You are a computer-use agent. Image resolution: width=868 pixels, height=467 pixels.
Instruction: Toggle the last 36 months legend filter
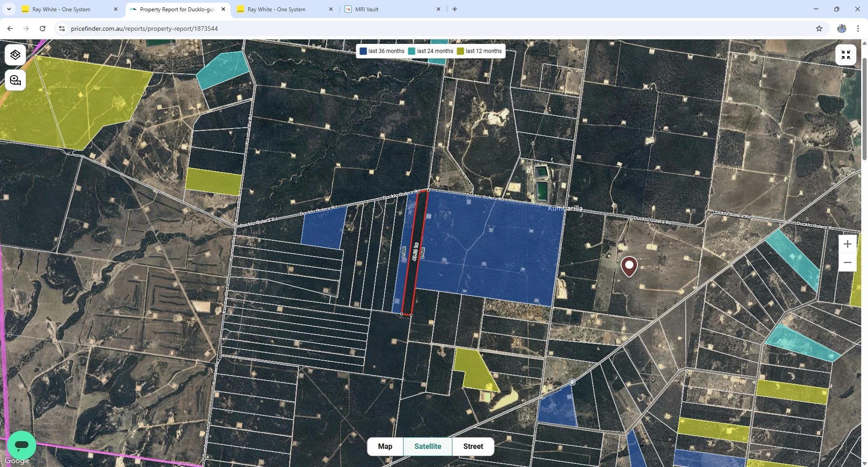387,51
